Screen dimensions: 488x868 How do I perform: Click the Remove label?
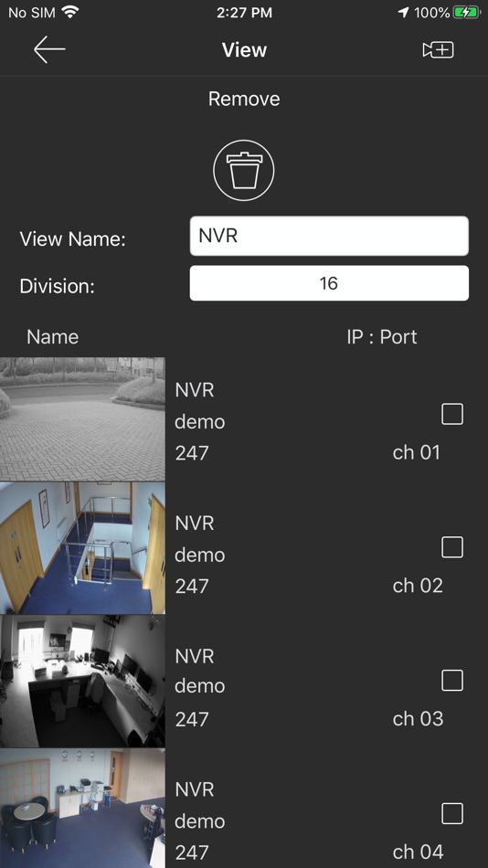[244, 99]
